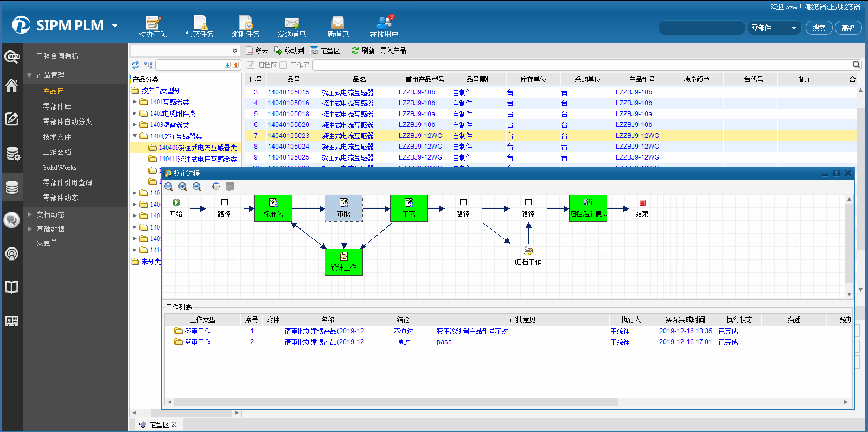Click the work list horizontal scrollbar
868x432 pixels.
pos(396,402)
